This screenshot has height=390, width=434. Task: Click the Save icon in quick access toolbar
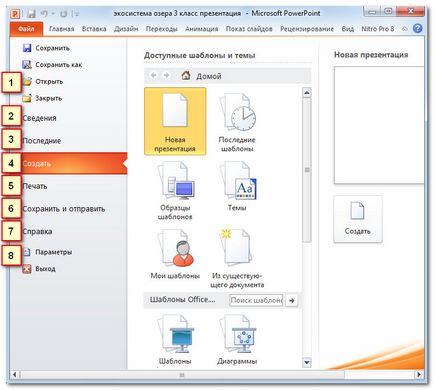[32, 14]
